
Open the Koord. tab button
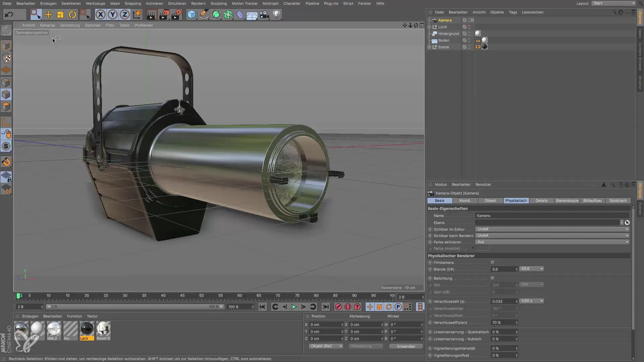pyautogui.click(x=465, y=200)
